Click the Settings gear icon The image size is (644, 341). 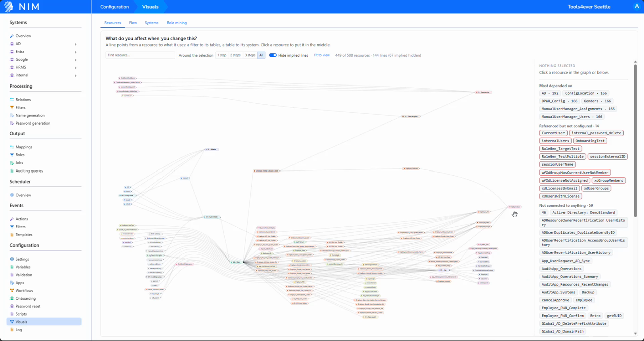click(12, 259)
